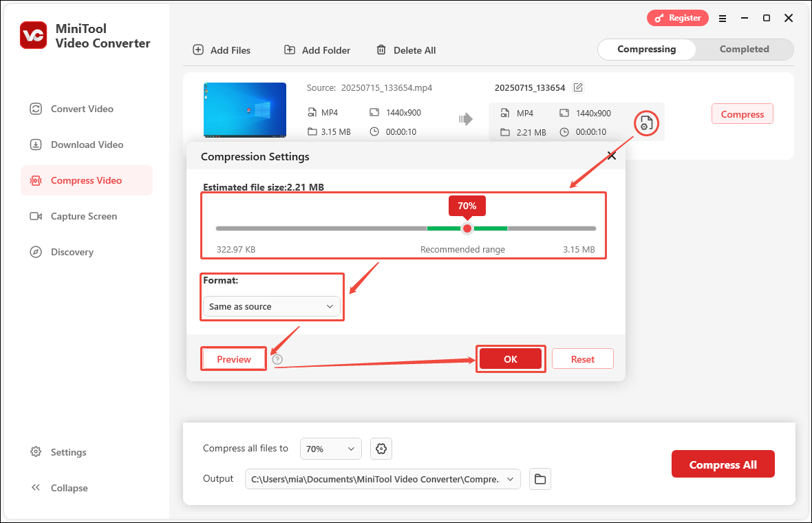Open the 70% compression level dropdown
Viewport: 812px width, 523px height.
(330, 448)
